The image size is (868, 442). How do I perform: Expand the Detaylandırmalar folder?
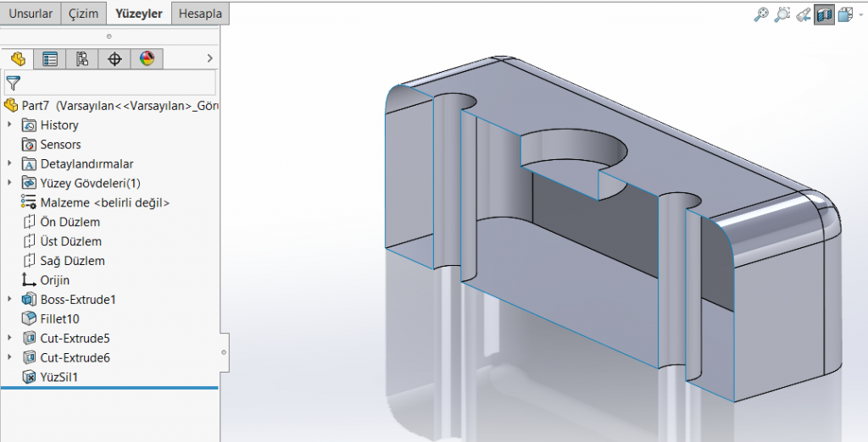[x=9, y=163]
